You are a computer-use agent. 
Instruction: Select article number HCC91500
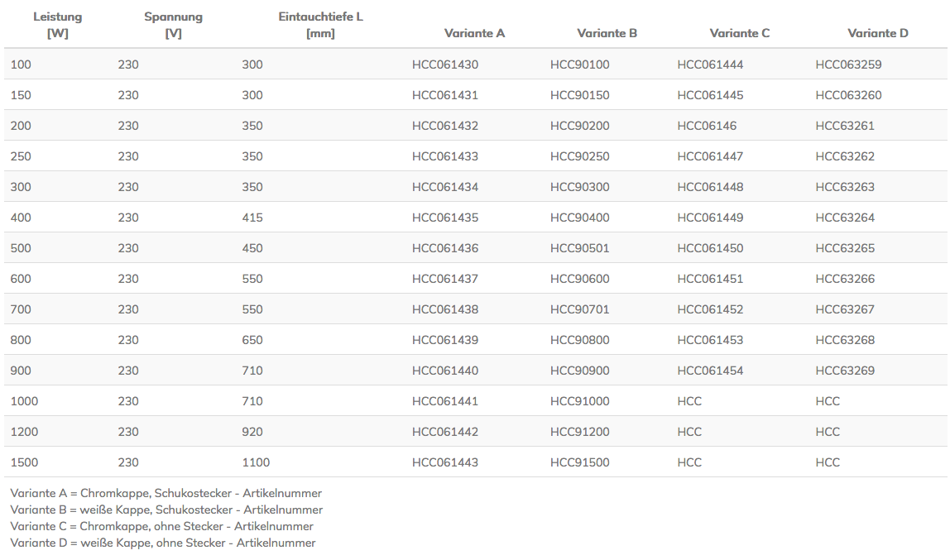(580, 462)
